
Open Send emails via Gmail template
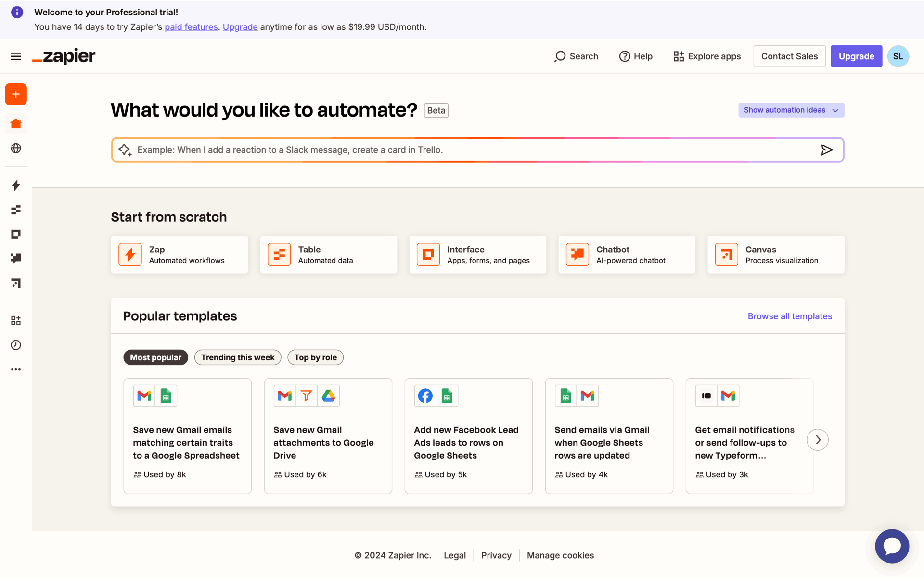(609, 436)
